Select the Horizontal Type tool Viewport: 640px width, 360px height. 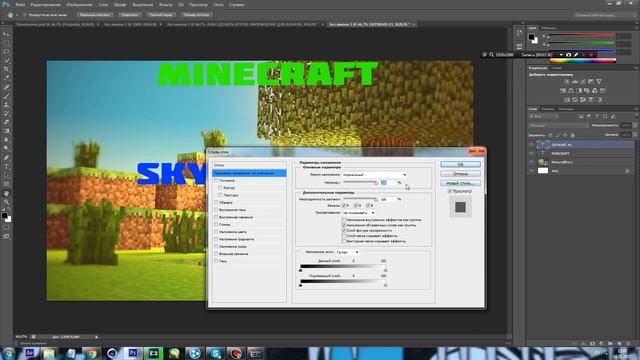pos(6,167)
